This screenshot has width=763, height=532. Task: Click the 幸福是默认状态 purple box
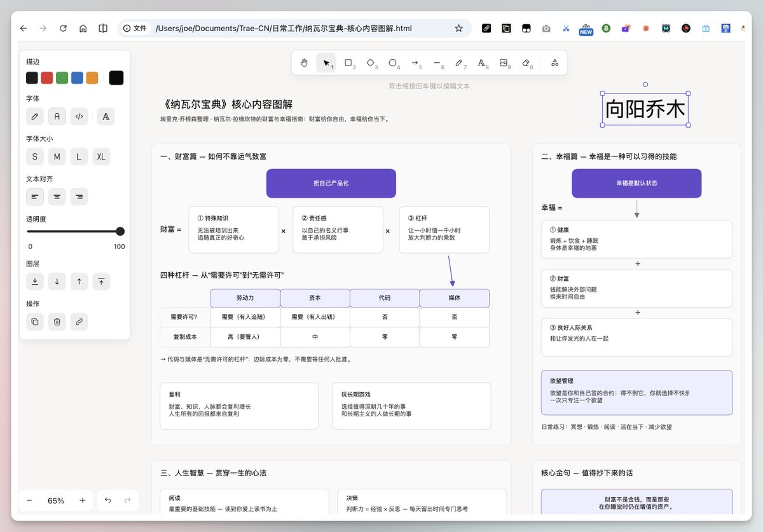tap(636, 183)
